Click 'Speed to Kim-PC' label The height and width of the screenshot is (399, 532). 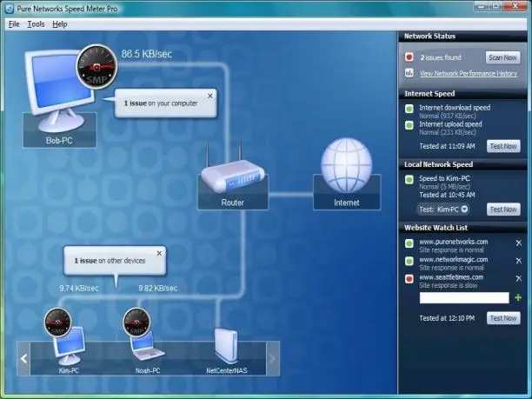[x=444, y=178]
